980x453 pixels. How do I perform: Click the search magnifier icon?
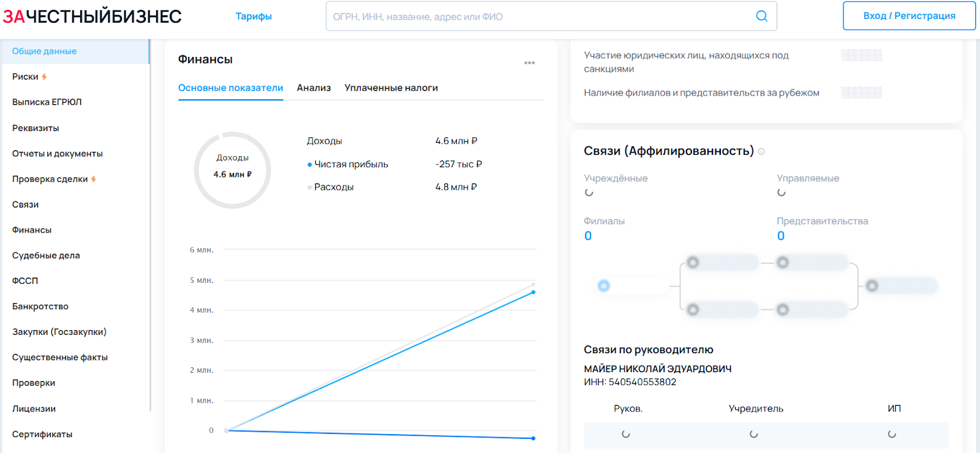click(x=761, y=16)
